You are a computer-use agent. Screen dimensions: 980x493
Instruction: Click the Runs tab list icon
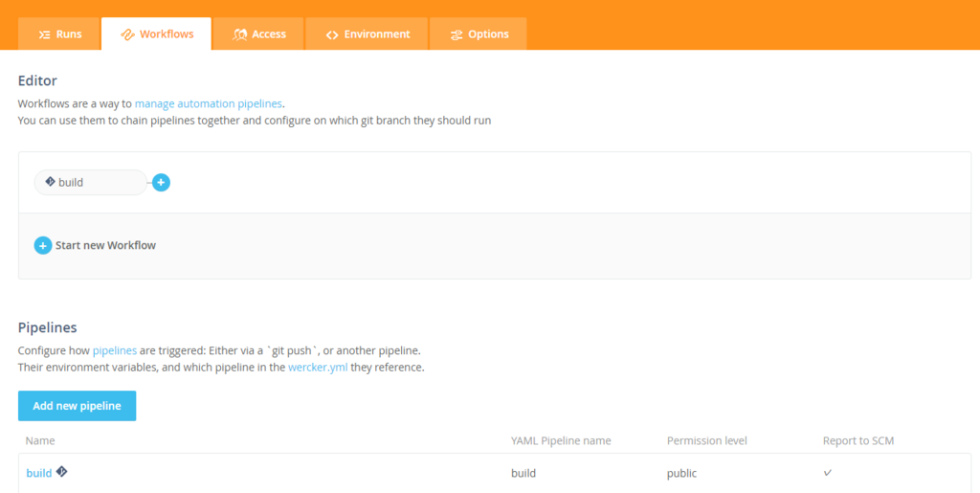coord(44,35)
